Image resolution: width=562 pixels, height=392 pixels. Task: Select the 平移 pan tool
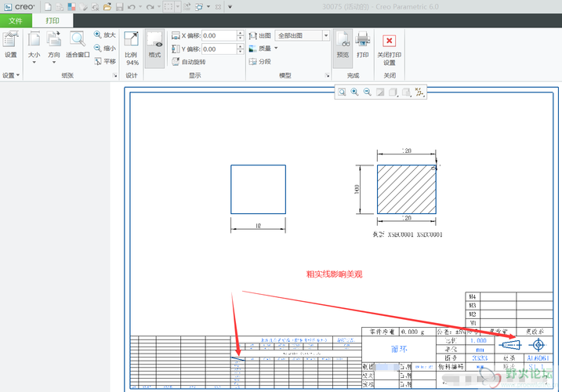[x=105, y=61]
